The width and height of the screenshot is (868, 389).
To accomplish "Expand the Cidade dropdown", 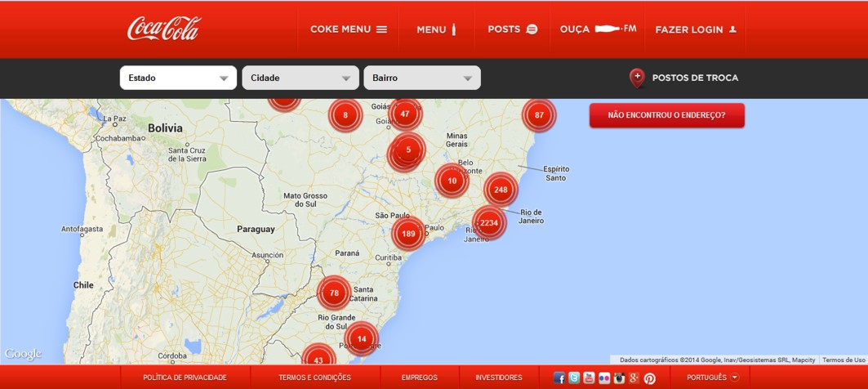I will pos(300,78).
